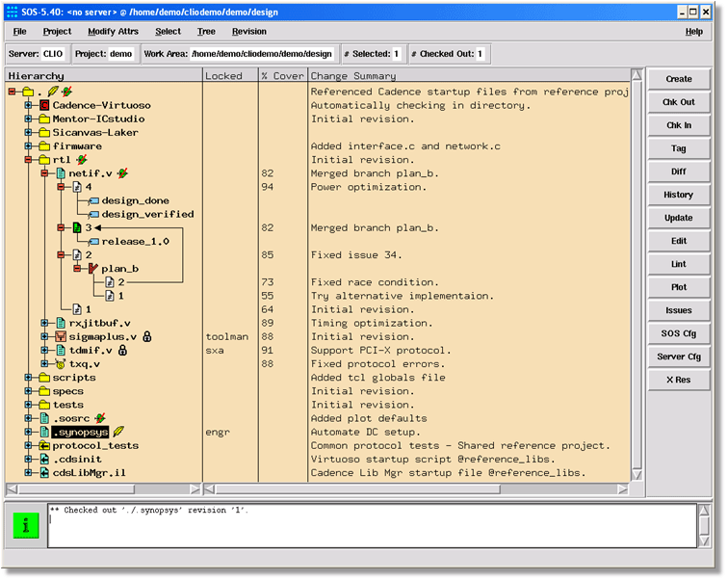Click the lock icon next to tdmif.v
This screenshot has width=728, height=581.
point(122,350)
